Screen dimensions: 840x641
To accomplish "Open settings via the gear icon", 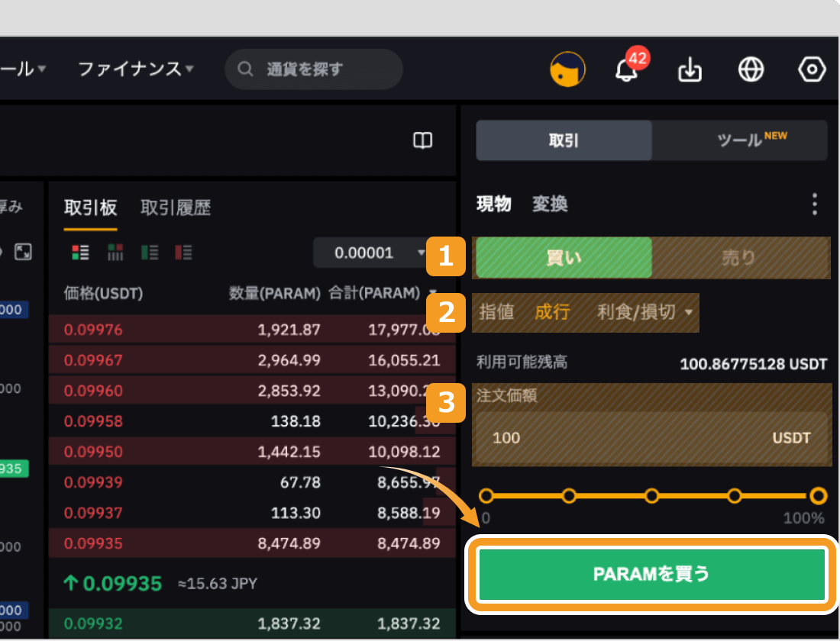I will click(x=812, y=69).
